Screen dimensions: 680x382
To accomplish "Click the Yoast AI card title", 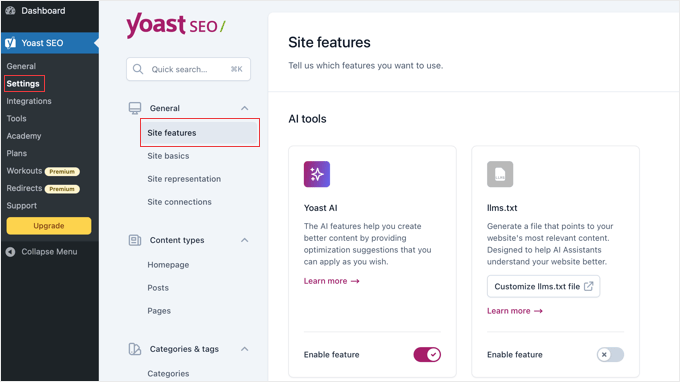I will [320, 208].
